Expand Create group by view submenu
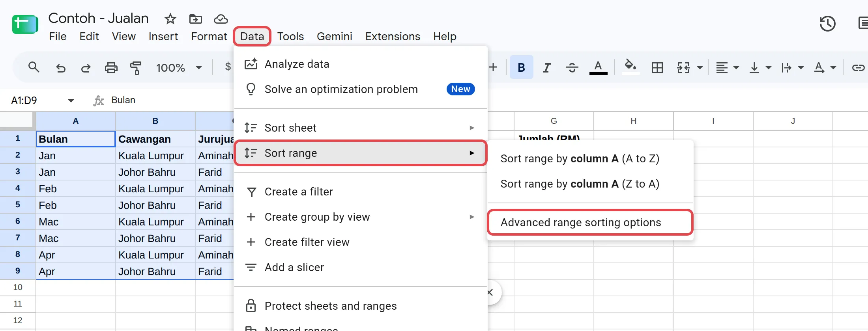 (360, 217)
